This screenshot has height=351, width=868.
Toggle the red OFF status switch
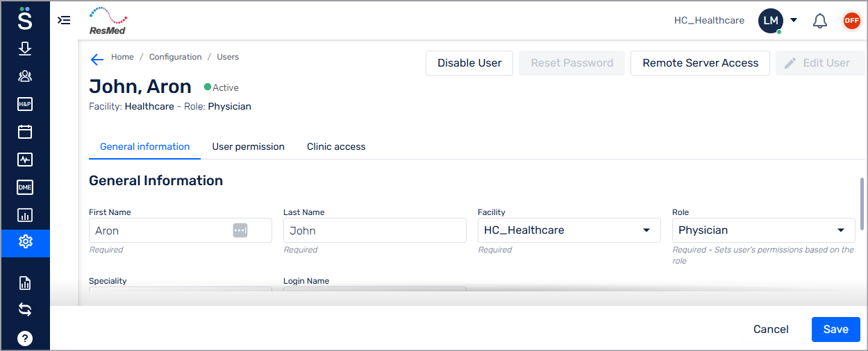tap(851, 21)
